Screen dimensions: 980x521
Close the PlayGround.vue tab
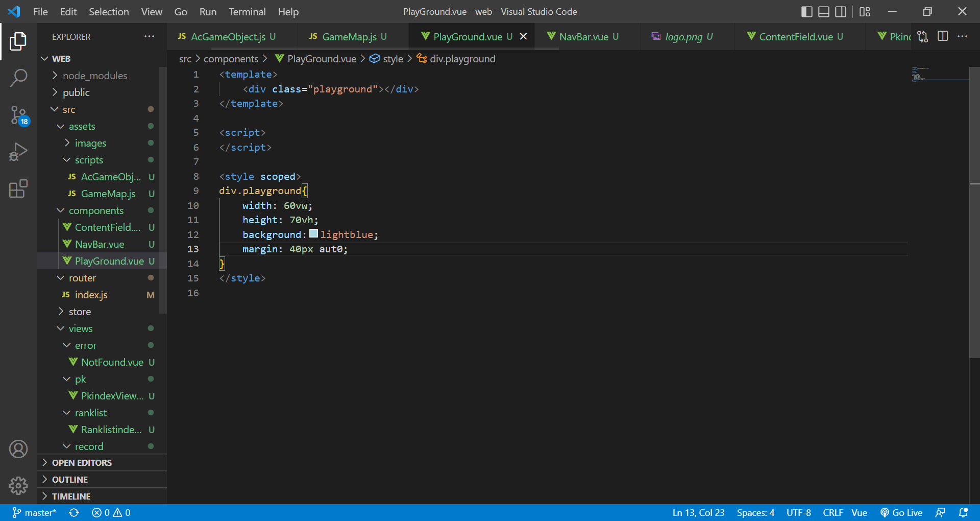pos(523,36)
